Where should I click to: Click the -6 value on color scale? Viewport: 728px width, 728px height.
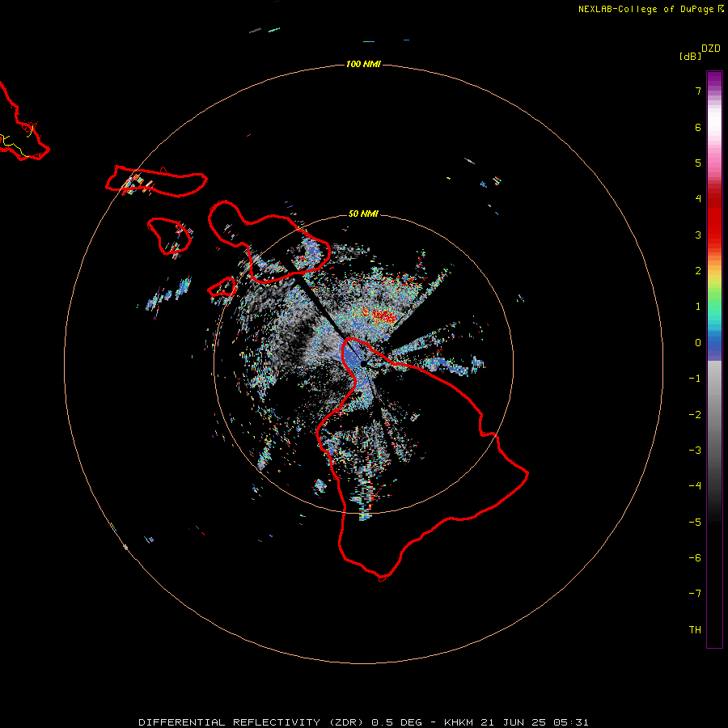point(695,557)
